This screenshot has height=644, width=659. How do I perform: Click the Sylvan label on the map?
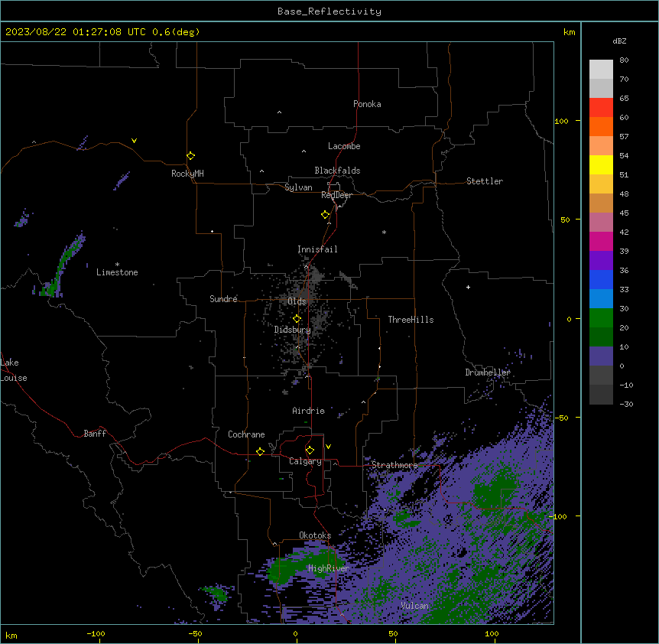pyautogui.click(x=298, y=187)
